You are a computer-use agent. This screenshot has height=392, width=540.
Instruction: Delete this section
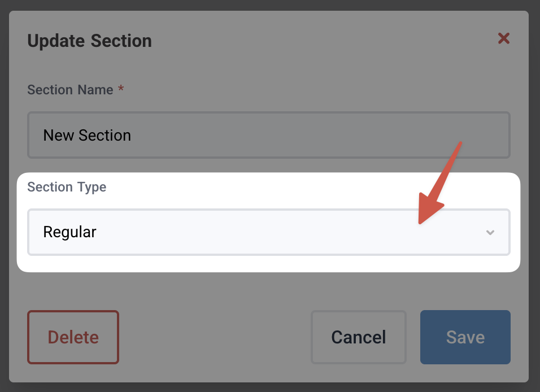tap(73, 337)
